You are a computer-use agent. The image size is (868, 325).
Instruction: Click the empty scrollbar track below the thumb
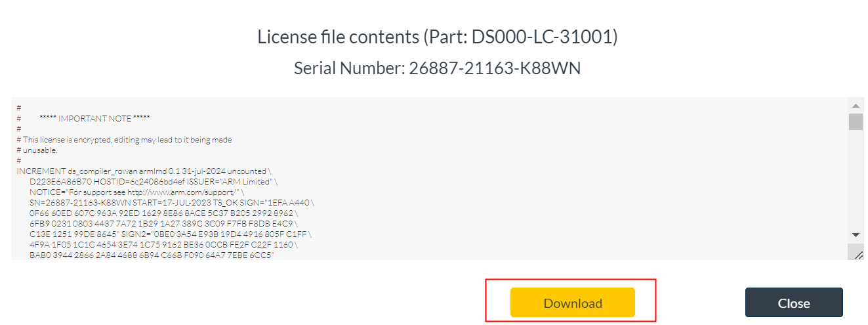click(x=856, y=184)
